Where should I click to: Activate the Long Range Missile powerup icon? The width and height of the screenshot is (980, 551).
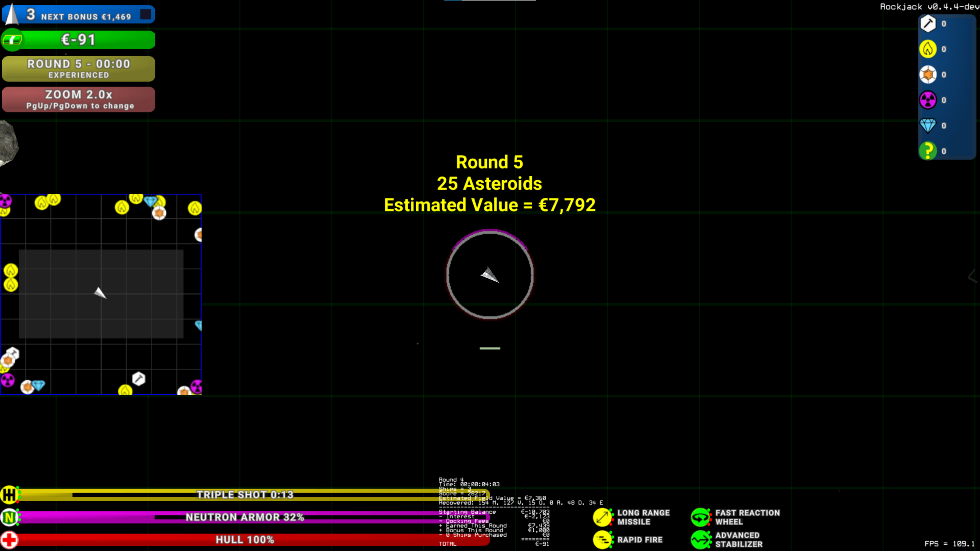pyautogui.click(x=603, y=517)
